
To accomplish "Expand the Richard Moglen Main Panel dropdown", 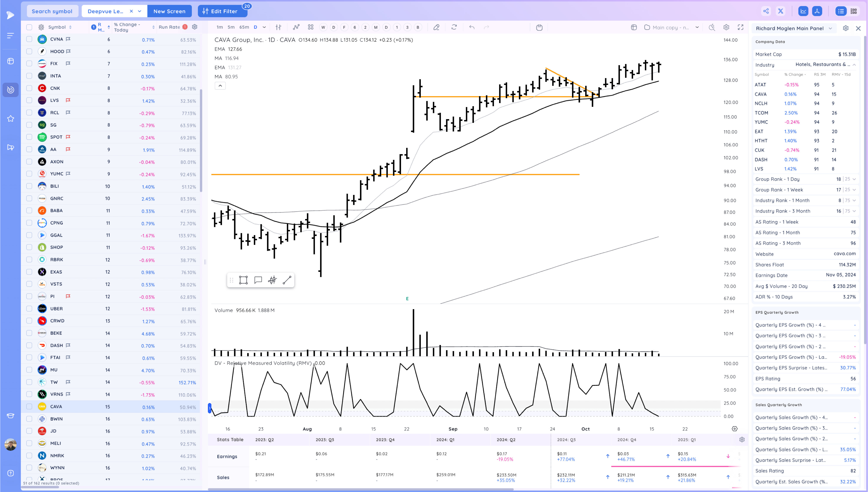I will click(x=830, y=28).
